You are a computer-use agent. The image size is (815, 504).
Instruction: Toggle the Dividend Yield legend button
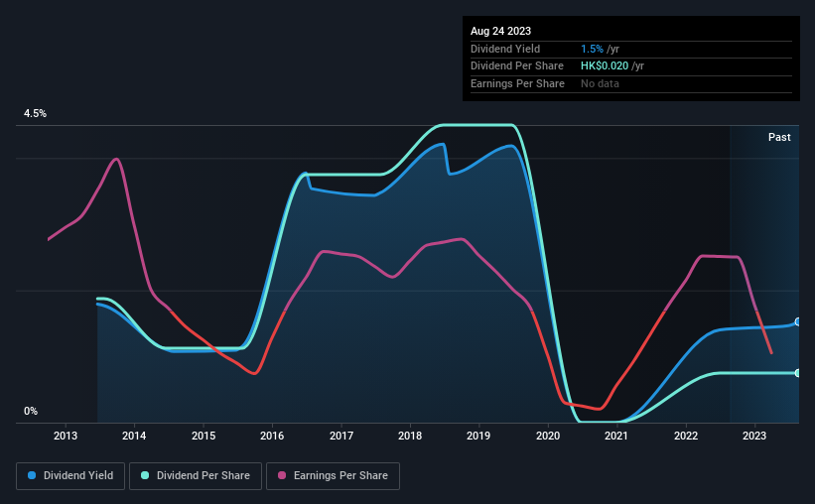click(70, 476)
